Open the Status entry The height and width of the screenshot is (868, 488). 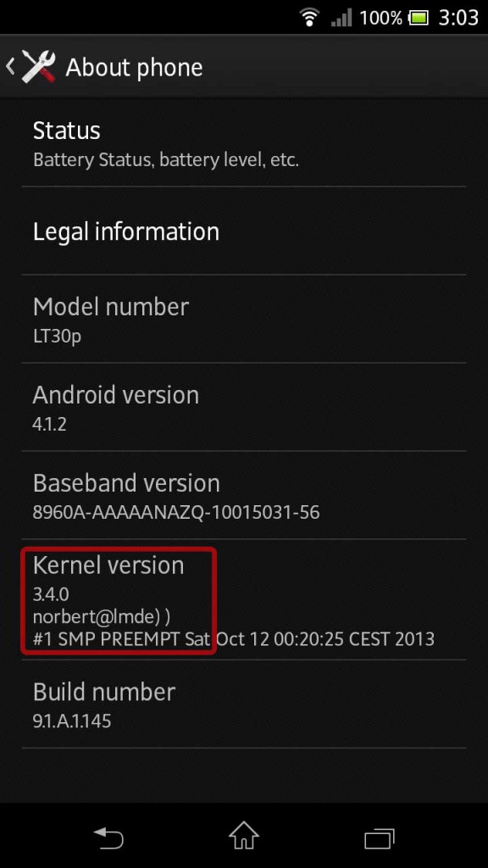(244, 143)
